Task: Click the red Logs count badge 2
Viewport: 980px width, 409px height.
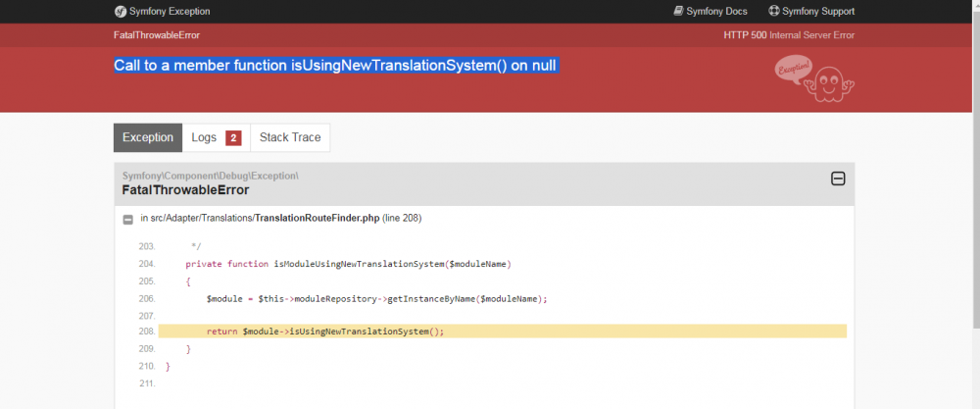Action: pyautogui.click(x=233, y=138)
